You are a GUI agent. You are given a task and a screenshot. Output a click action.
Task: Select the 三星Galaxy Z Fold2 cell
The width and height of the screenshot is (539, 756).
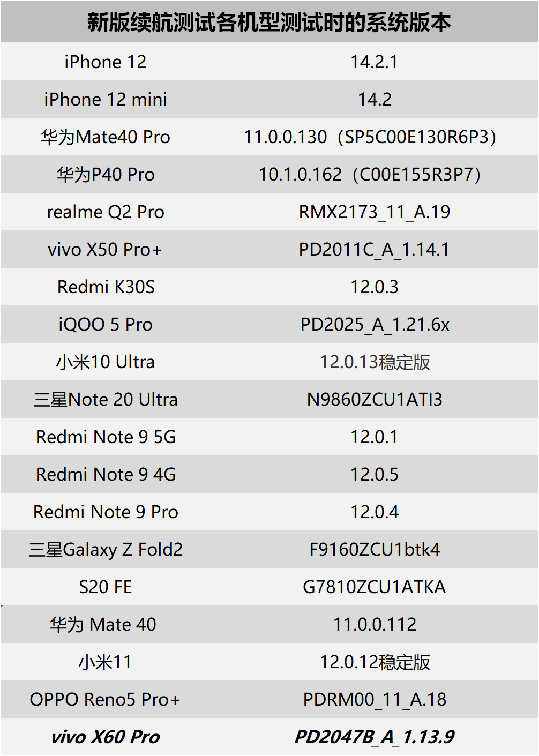tap(106, 549)
